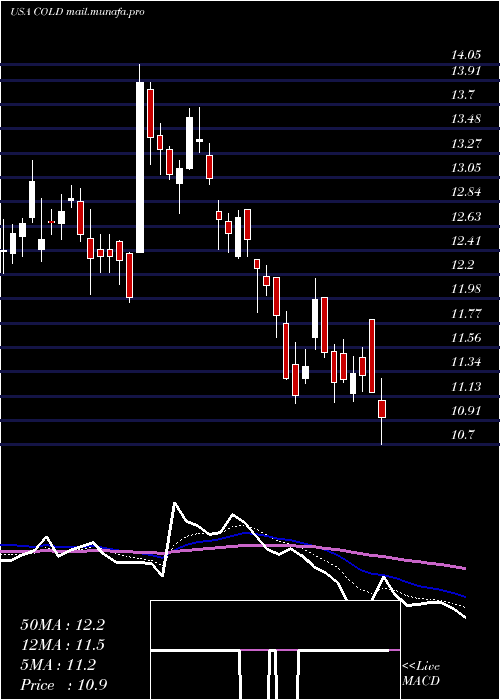Select the 11.56 price axis label
The image size is (500, 700).
[466, 338]
